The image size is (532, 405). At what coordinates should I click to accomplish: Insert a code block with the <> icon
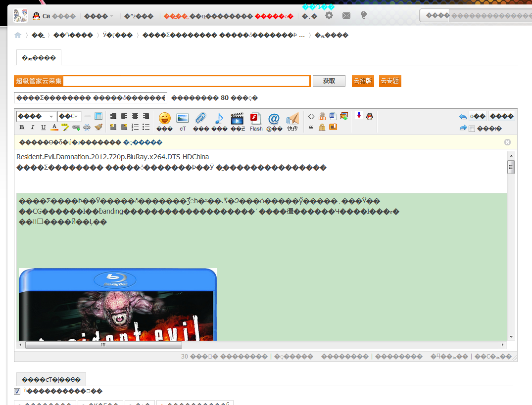point(311,117)
